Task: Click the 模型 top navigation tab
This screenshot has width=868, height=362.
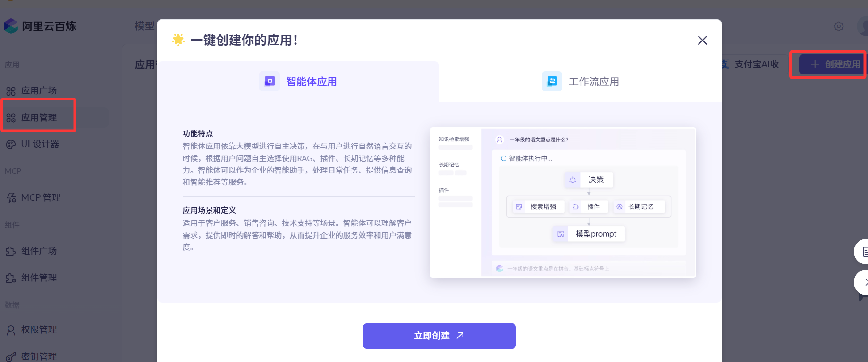Action: point(144,26)
